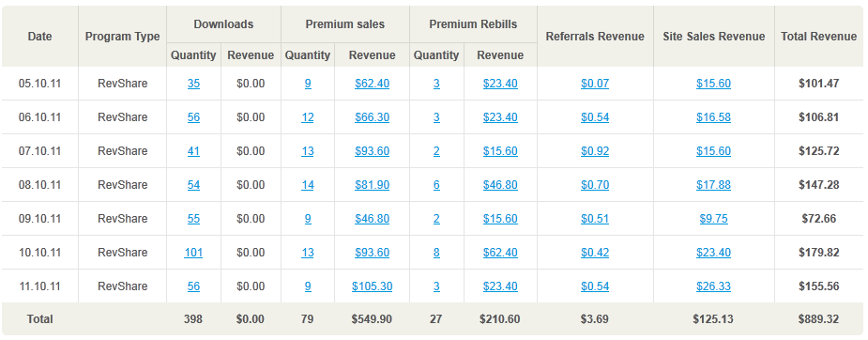Select the Premium Rebills group header
868x340 pixels.
click(x=473, y=24)
